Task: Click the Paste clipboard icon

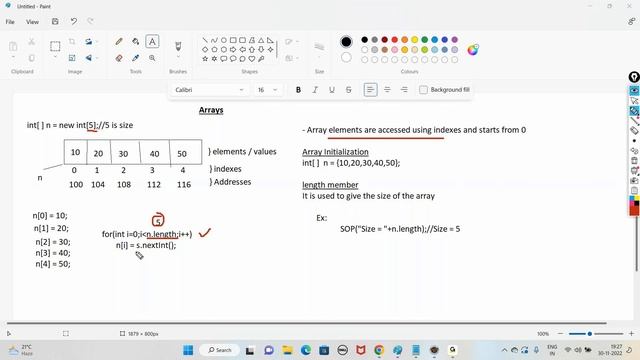Action: (13, 46)
